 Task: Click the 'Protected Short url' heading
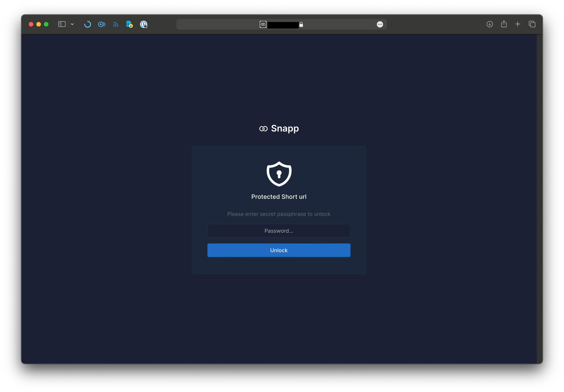pyautogui.click(x=279, y=197)
